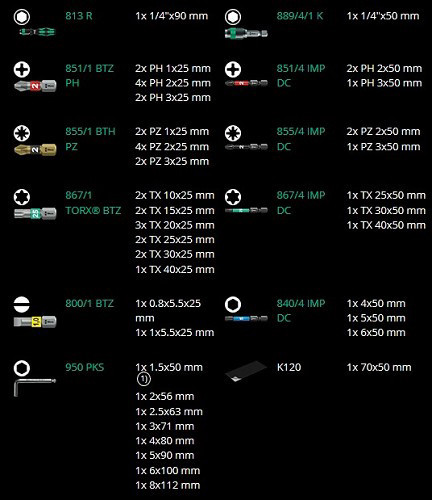Screen dimensions: 432x500
Task: Click the hexagon icon next to 889/4/1 K
Action: 233,17
